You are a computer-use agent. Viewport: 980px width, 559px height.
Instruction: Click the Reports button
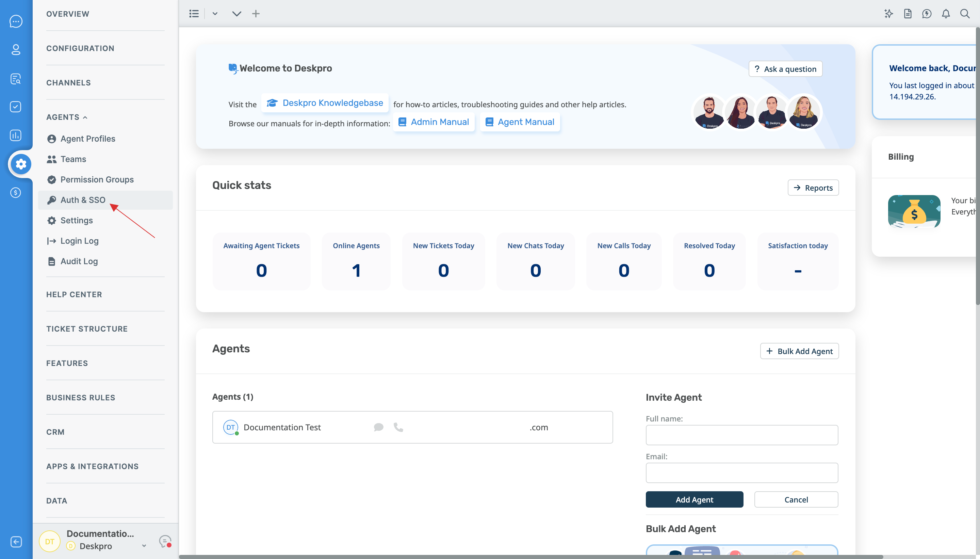click(x=813, y=187)
